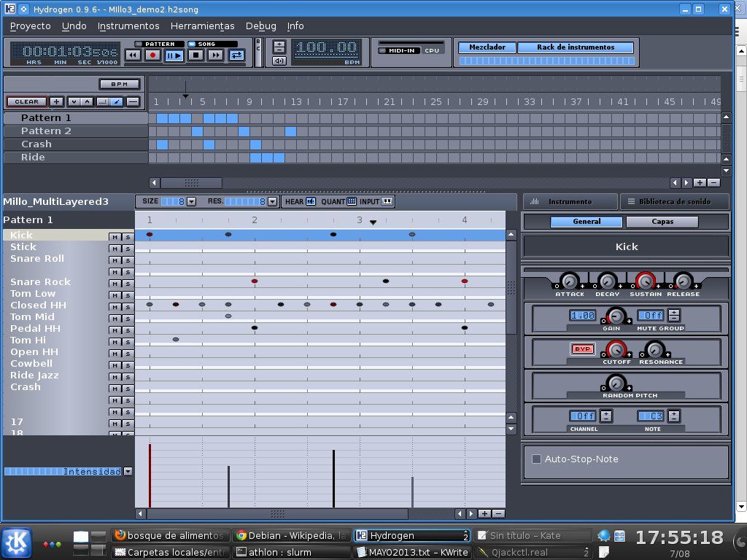Add a new pattern with the plus button

tap(56, 101)
